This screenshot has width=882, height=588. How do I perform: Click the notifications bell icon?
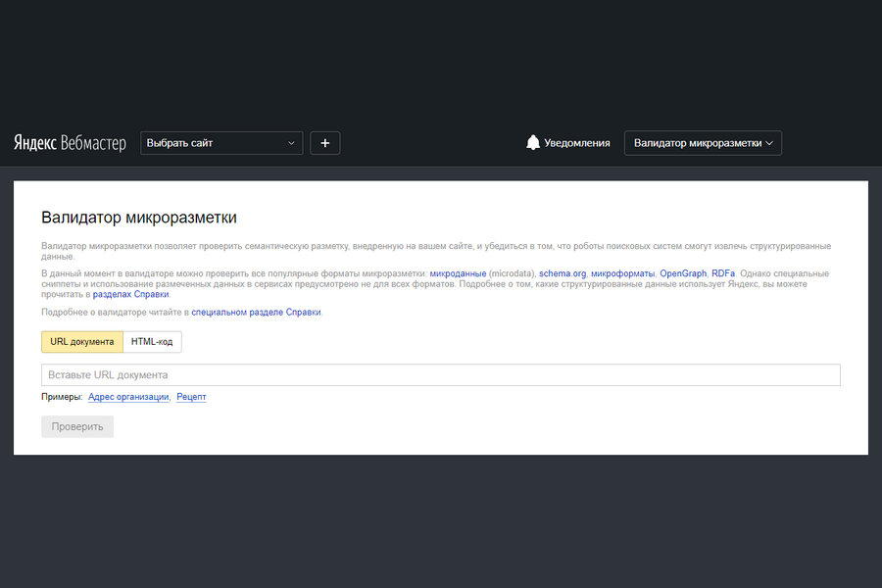tap(533, 143)
